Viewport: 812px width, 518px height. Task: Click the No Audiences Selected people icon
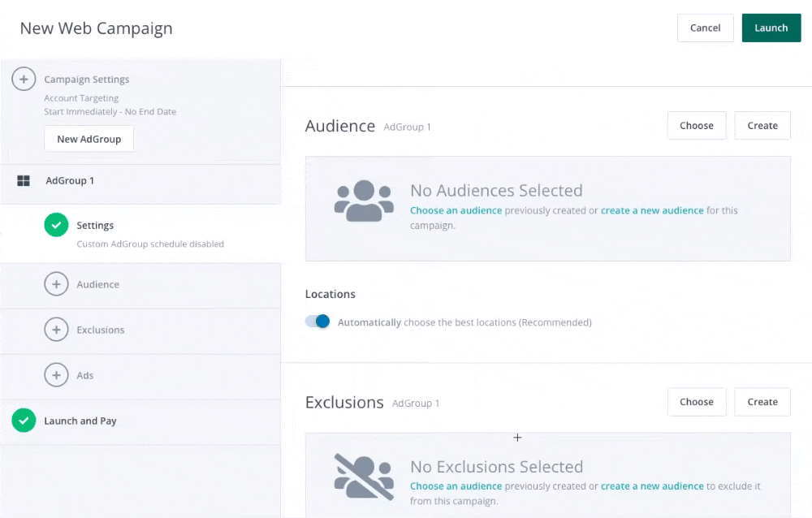(x=364, y=201)
